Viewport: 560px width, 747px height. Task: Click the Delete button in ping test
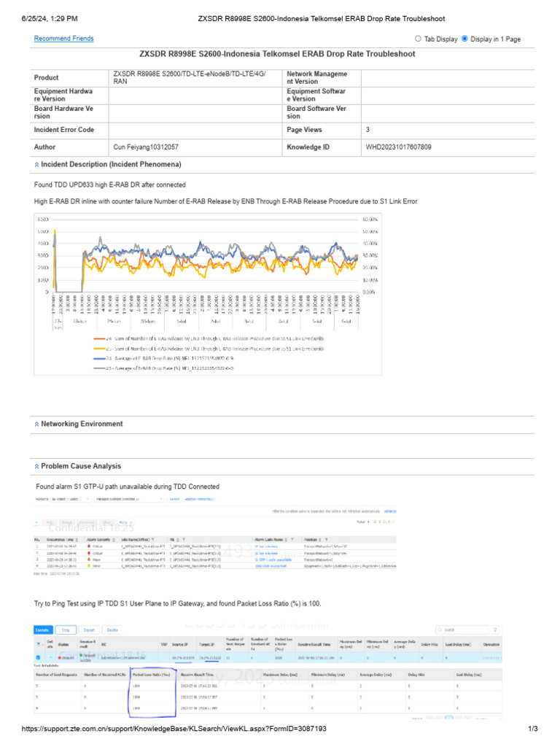tap(112, 630)
